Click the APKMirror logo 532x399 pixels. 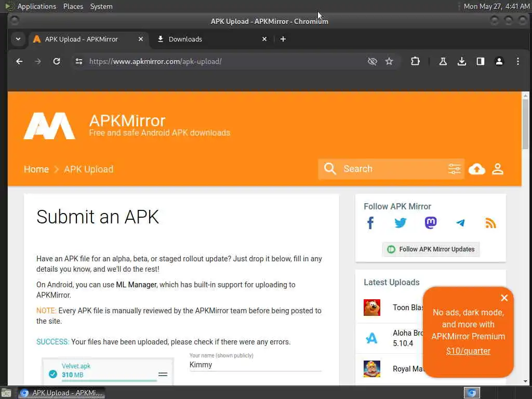[x=49, y=126]
